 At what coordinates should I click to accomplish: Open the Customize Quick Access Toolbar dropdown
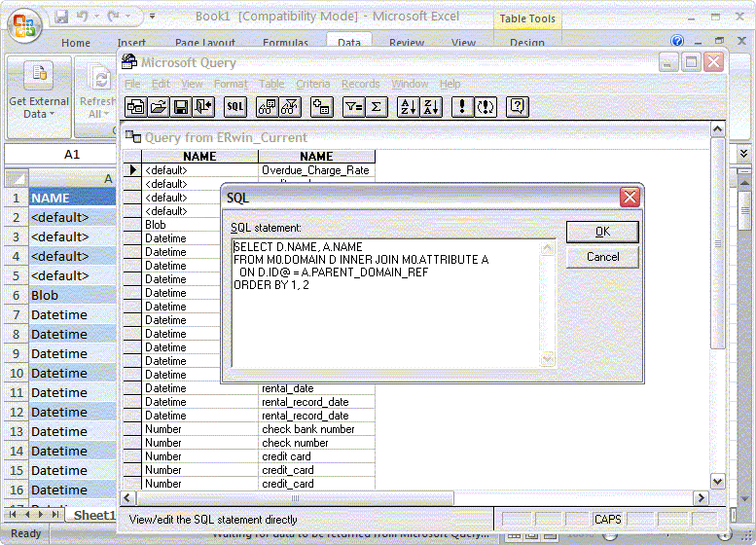pyautogui.click(x=152, y=17)
